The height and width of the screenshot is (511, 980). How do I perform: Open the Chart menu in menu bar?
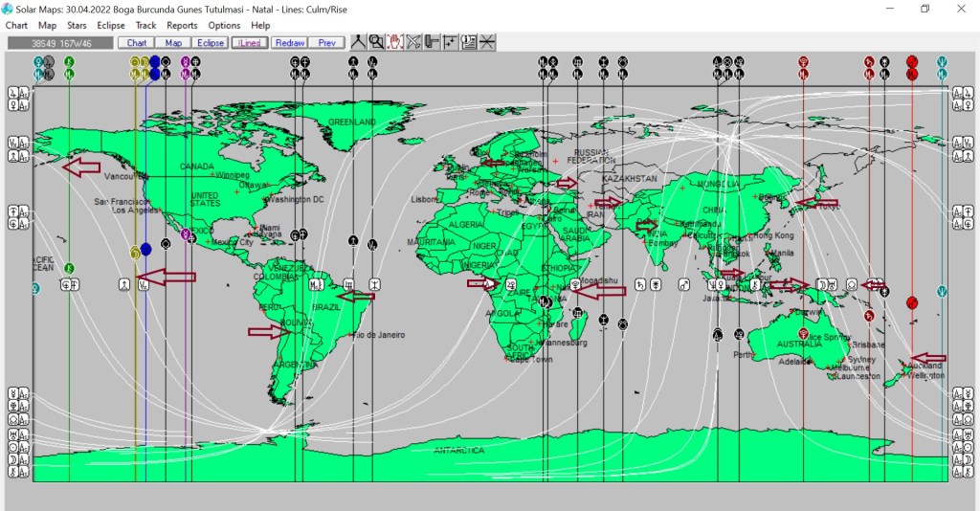click(x=16, y=26)
